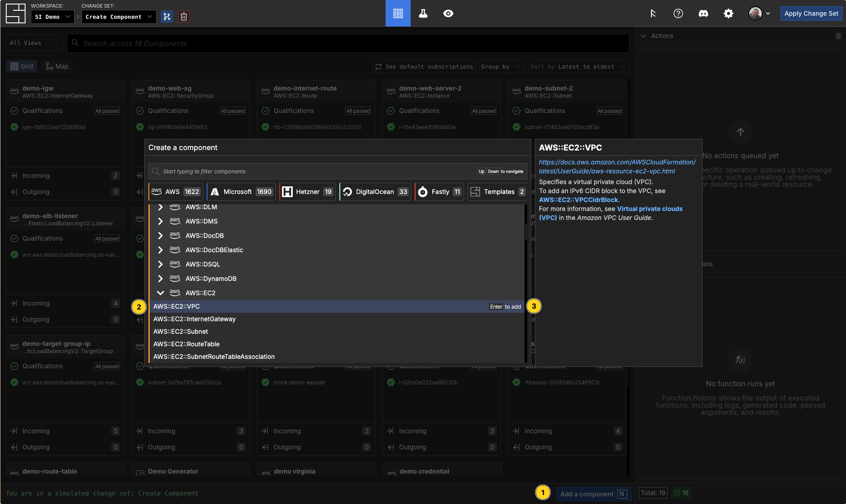
Task: Filter components by Hetzner provider
Action: tap(307, 192)
